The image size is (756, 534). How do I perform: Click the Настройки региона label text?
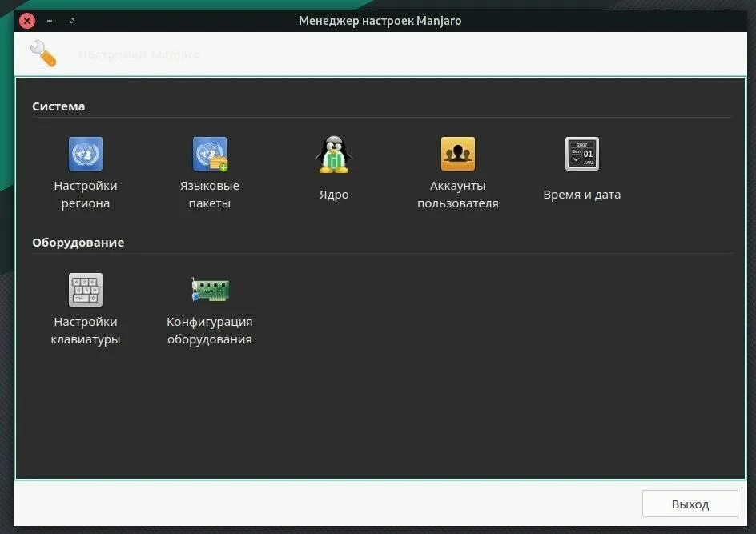(86, 195)
